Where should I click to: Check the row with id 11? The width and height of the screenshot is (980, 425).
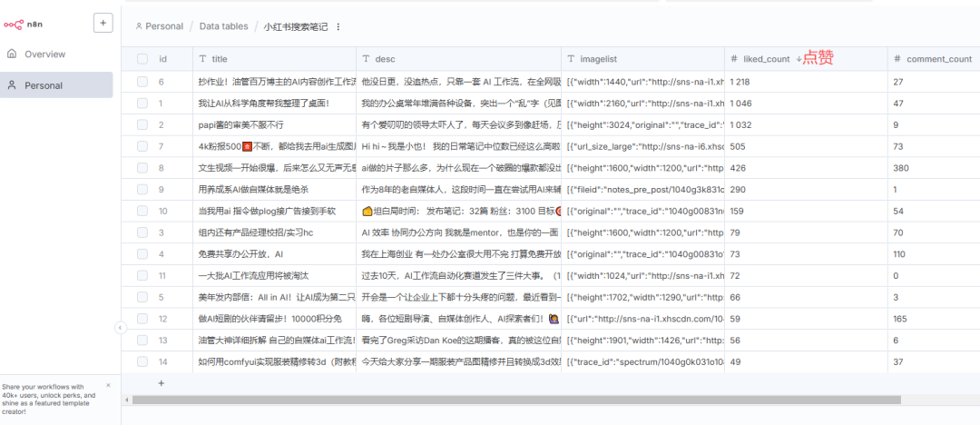142,275
